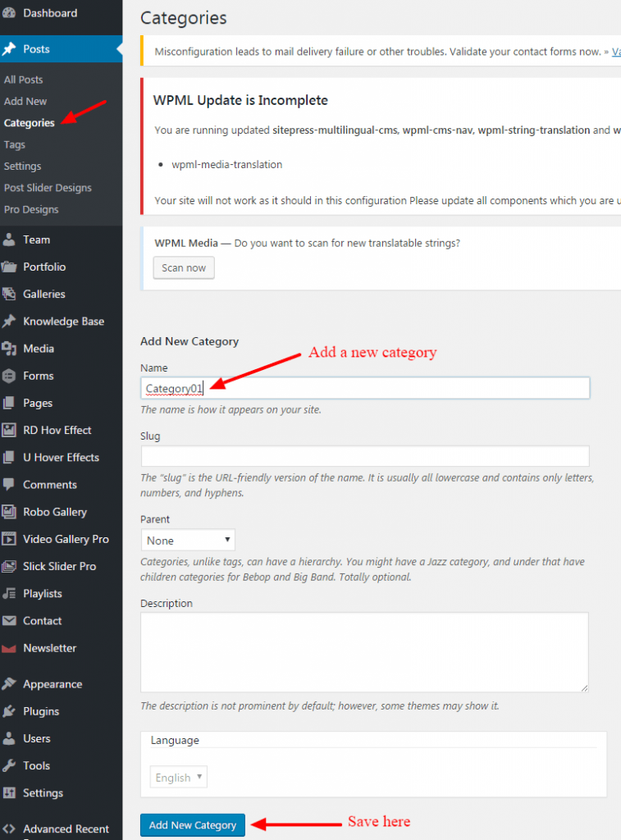Viewport: 621px width, 840px height.
Task: Open the Parent category dropdown
Action: (x=188, y=541)
